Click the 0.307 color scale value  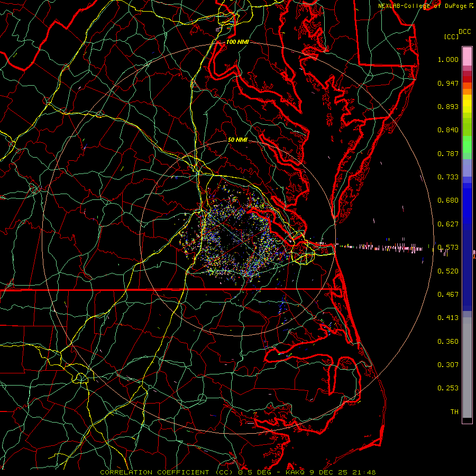(x=448, y=365)
